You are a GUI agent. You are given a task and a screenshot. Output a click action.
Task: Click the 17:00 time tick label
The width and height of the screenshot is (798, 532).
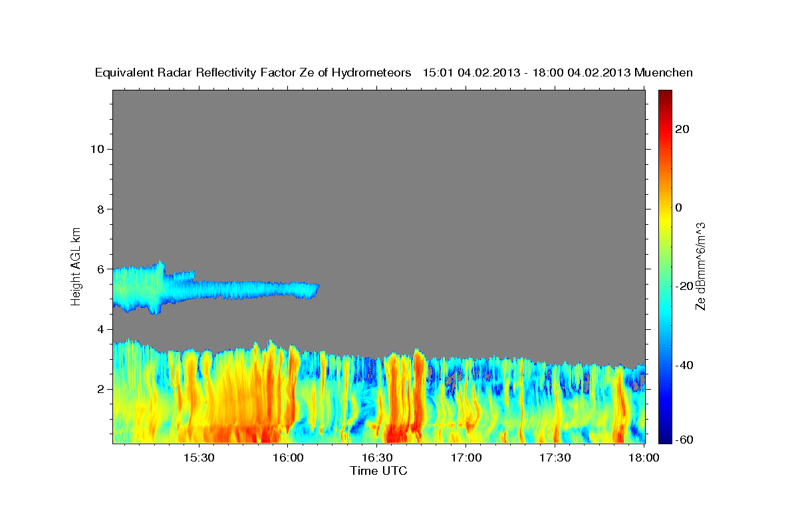point(466,458)
